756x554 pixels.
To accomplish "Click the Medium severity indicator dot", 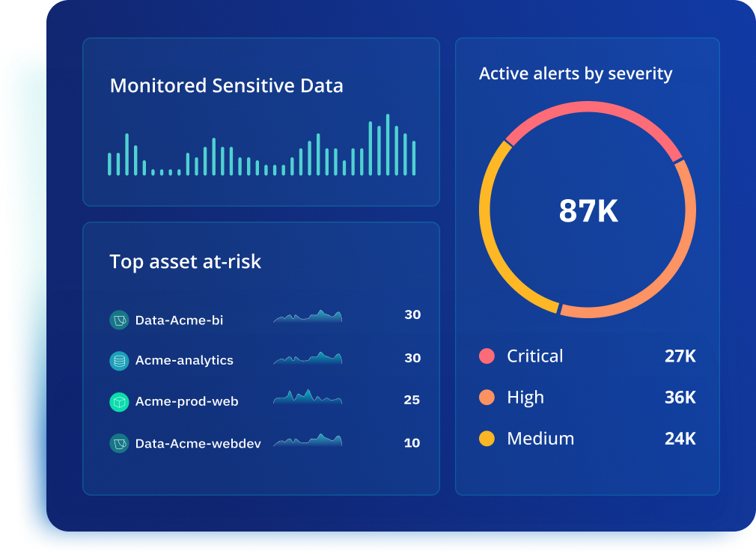I will [x=487, y=439].
